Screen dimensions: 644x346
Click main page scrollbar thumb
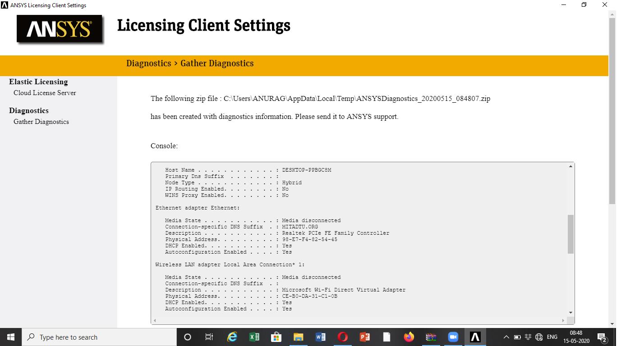point(612,111)
